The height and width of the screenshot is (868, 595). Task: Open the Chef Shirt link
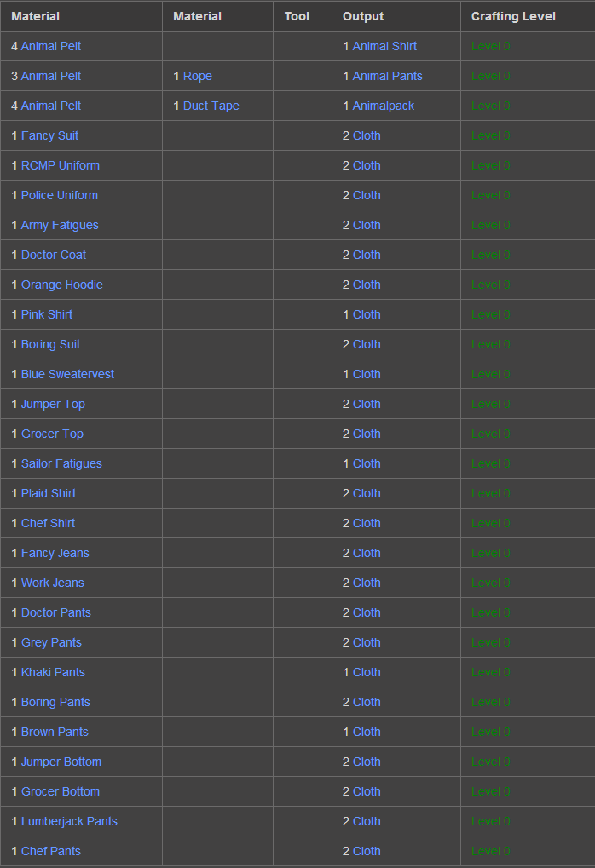[48, 524]
